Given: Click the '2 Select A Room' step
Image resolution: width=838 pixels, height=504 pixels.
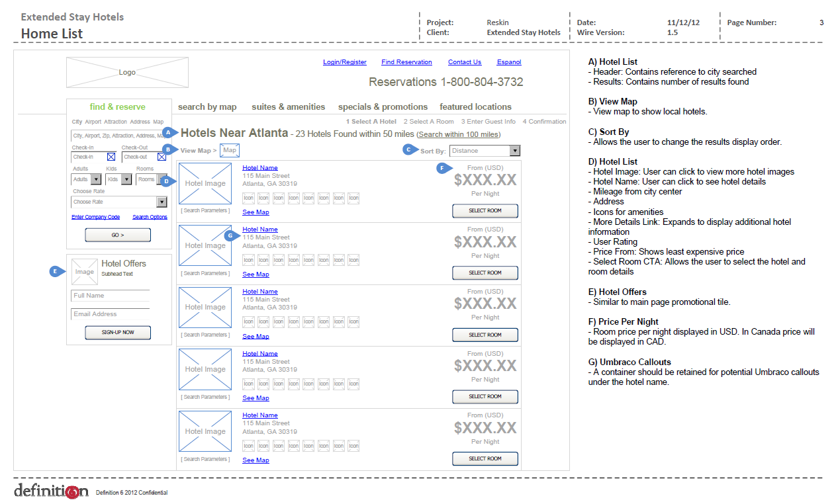Looking at the screenshot, I should pos(429,122).
